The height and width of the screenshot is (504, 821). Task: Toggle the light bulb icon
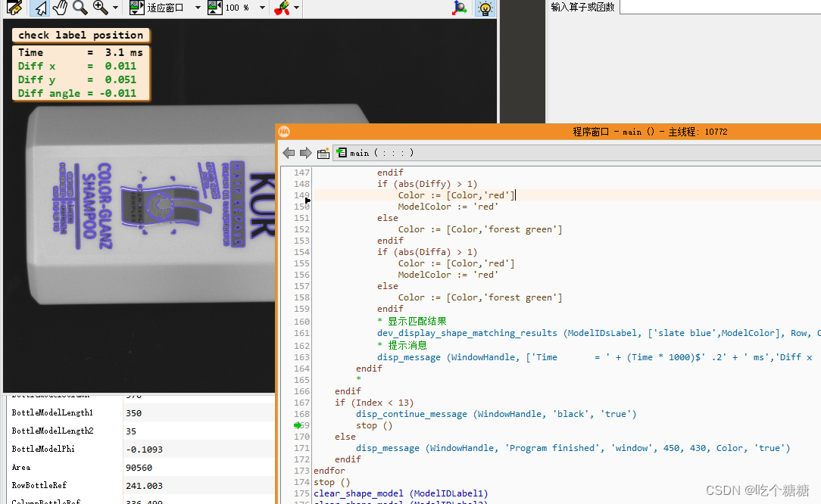tap(485, 8)
